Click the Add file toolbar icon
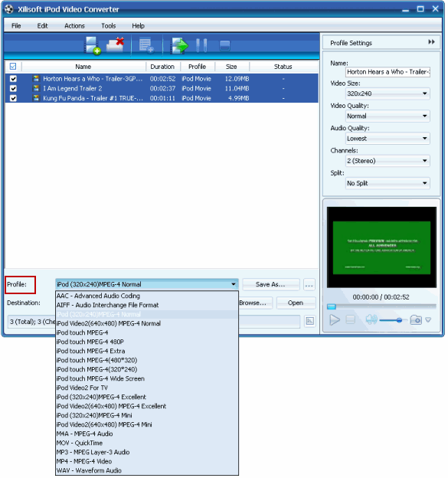Image resolution: width=448 pixels, height=478 pixels. (x=93, y=45)
